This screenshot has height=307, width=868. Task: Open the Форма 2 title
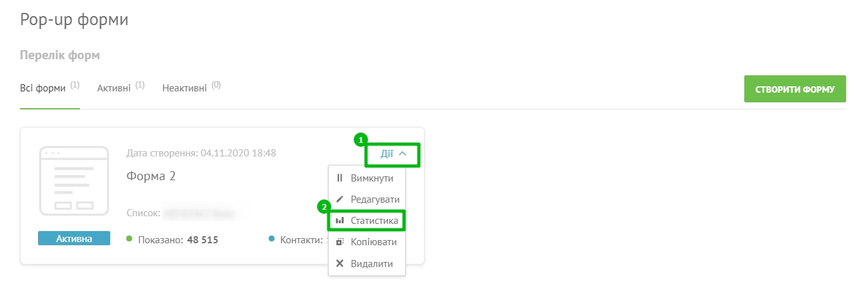(151, 176)
